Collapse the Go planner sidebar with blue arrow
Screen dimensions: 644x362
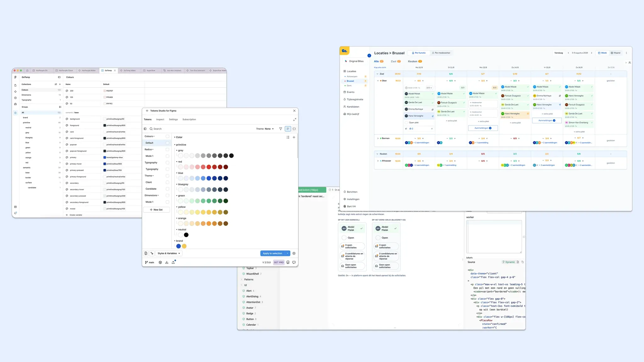[369, 55]
